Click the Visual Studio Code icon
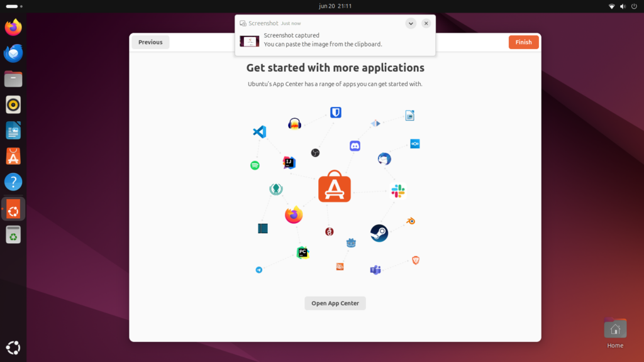Viewport: 644px width, 362px height. pos(260,132)
